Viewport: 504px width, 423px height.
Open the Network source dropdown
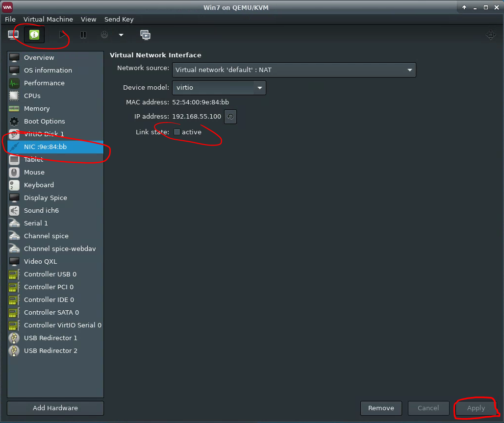click(x=294, y=70)
